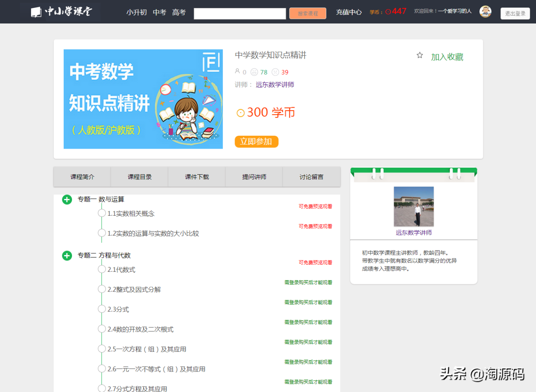
Task: Select the circle node for 2.5一次方程（组）及其应用
Action: [102, 348]
